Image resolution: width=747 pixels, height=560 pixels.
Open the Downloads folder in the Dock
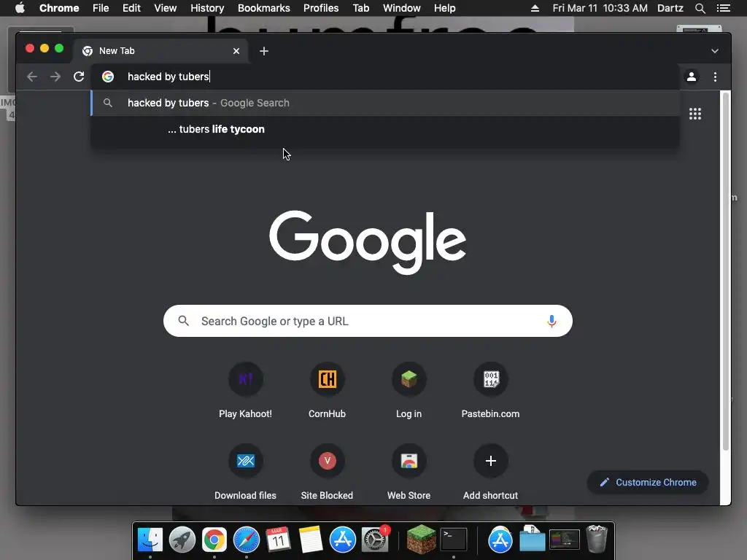pos(532,538)
